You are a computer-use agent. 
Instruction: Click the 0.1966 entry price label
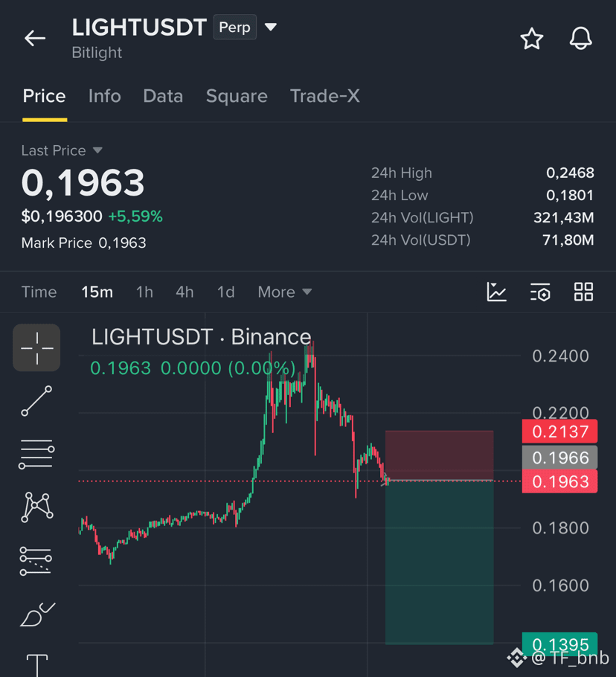pyautogui.click(x=560, y=458)
